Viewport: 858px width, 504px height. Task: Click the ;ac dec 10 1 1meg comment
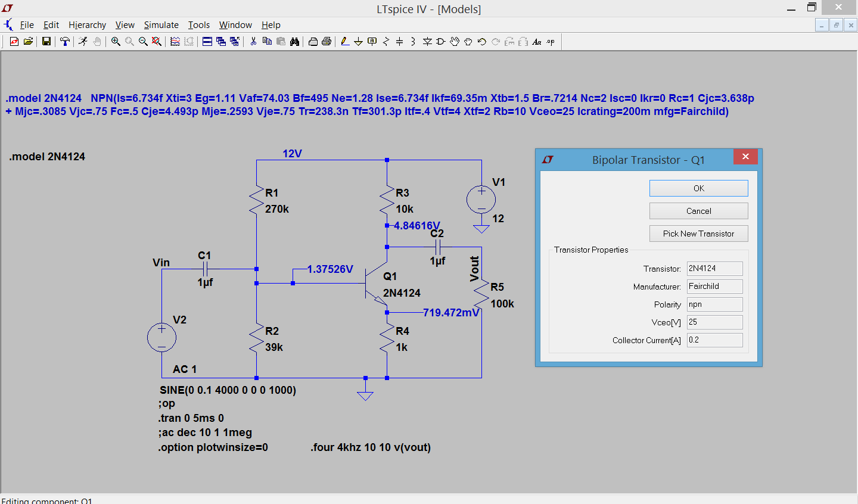205,433
